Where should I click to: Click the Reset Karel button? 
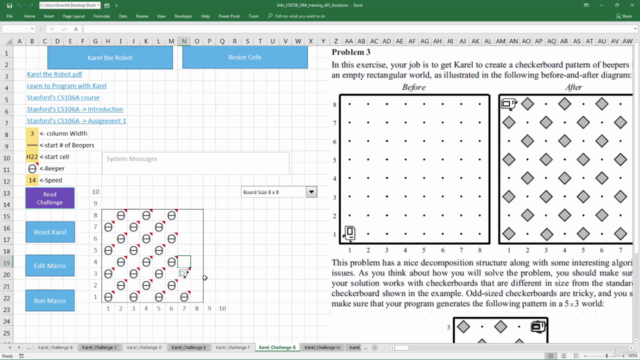pos(50,232)
